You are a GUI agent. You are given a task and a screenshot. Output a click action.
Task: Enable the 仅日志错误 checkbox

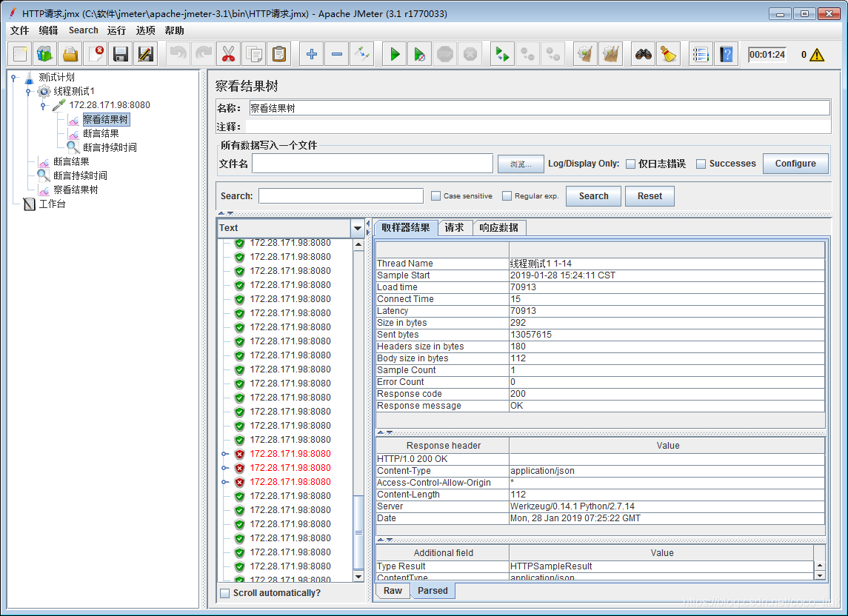click(630, 164)
